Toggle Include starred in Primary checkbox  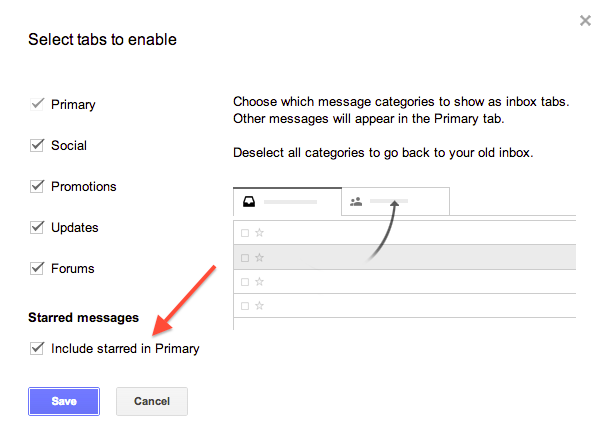point(37,348)
